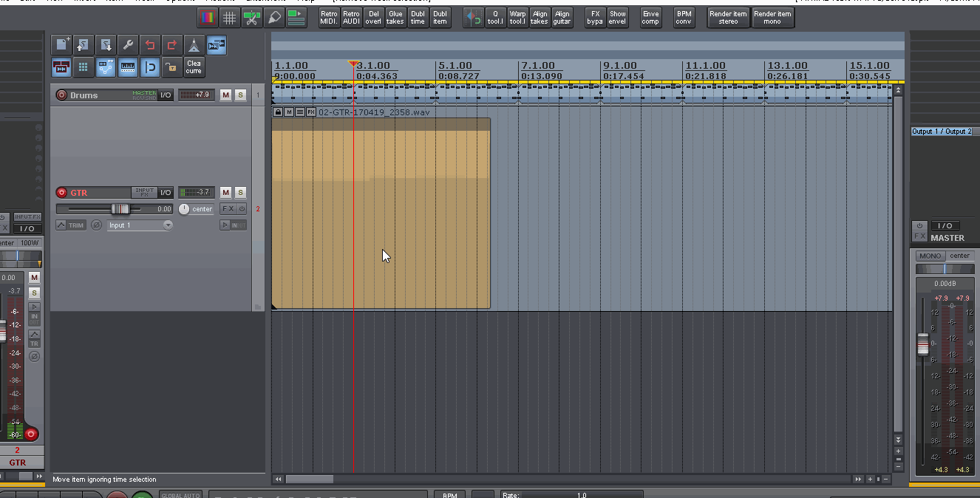Viewport: 980px width, 498px height.
Task: Click GLOBAL AUTO button
Action: tap(180, 495)
